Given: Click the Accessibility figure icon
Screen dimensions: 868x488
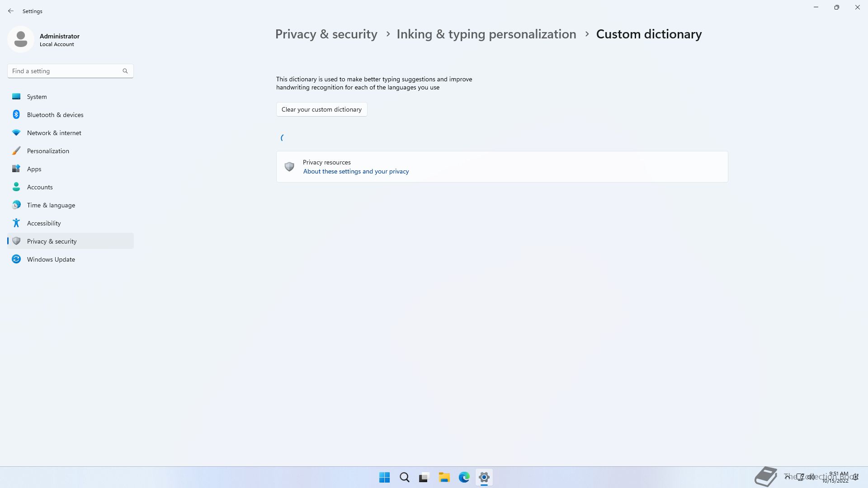Looking at the screenshot, I should point(16,223).
